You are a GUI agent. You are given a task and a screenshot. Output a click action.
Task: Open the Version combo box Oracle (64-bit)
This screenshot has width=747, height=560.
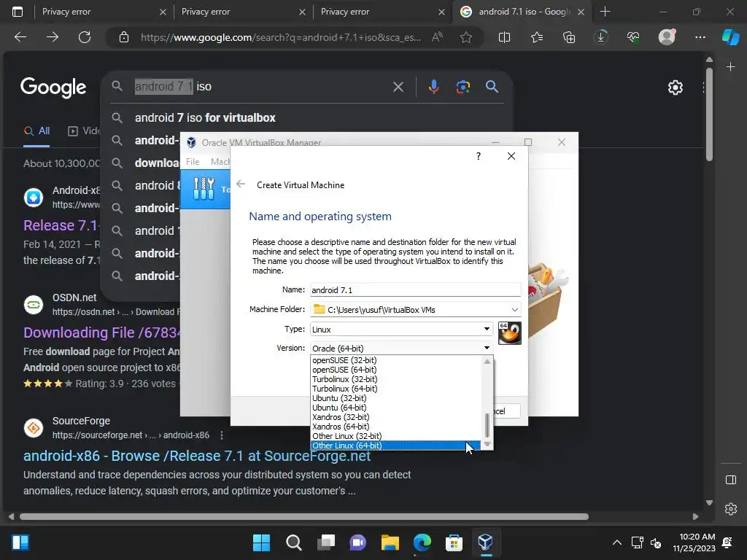402,348
